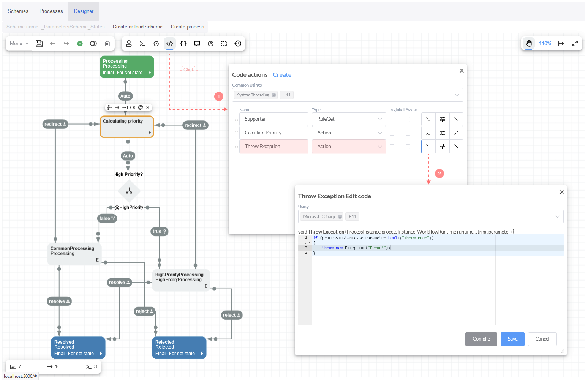Switch to the Schemes tab
The height and width of the screenshot is (382, 588).
point(18,11)
